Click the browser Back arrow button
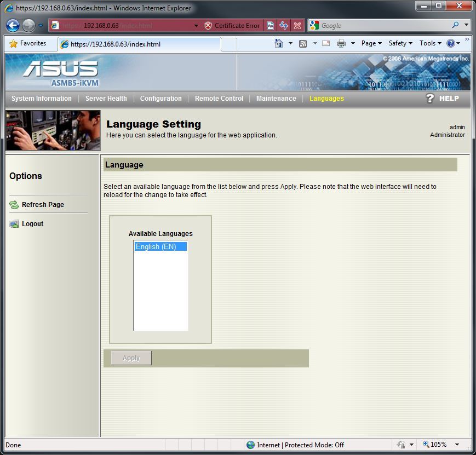 [x=13, y=26]
